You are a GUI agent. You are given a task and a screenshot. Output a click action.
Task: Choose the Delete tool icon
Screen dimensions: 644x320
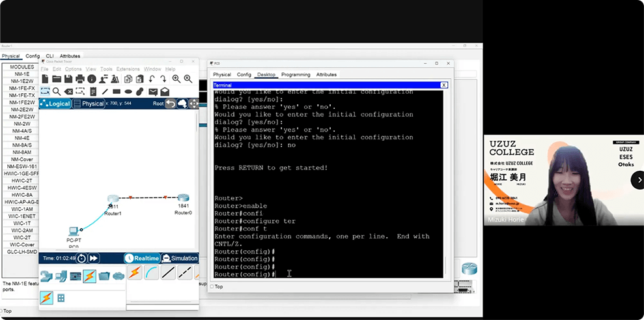[x=68, y=92]
